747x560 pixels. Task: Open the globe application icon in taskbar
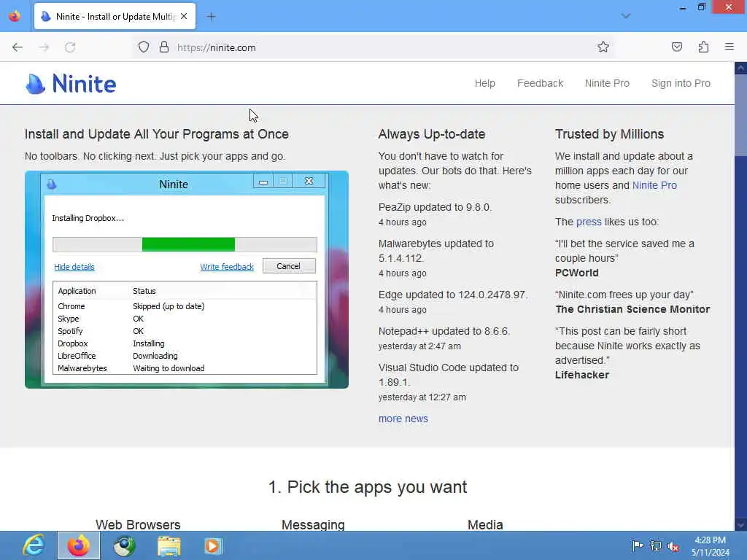124,545
